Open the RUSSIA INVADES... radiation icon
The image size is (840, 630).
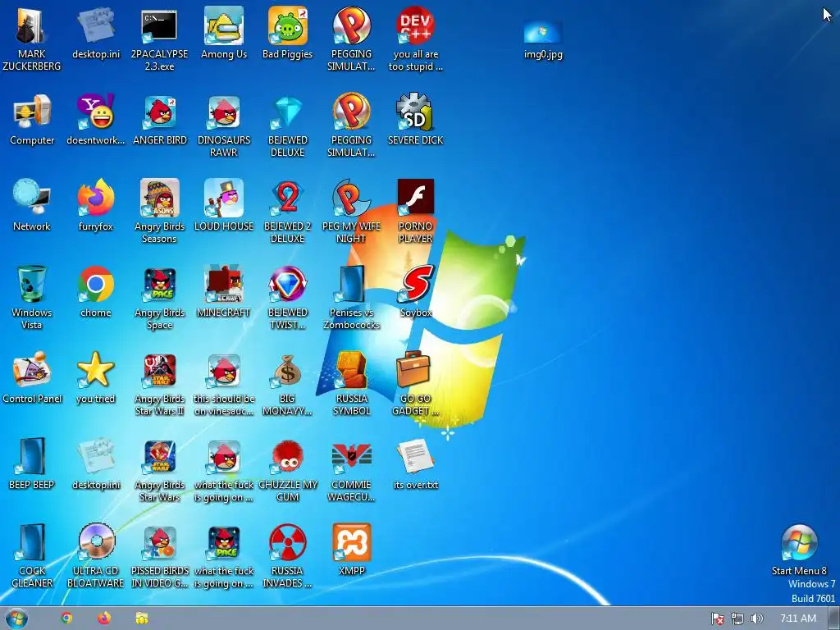pyautogui.click(x=288, y=556)
